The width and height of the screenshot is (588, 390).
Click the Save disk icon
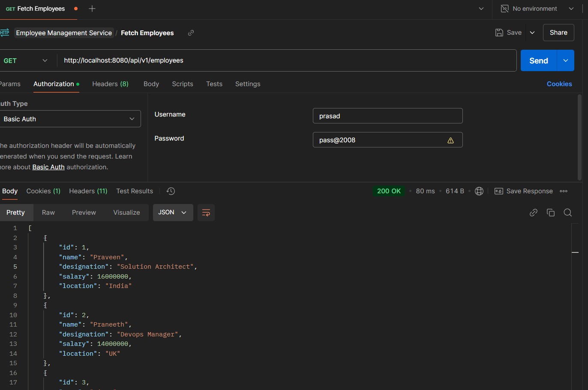tap(499, 33)
